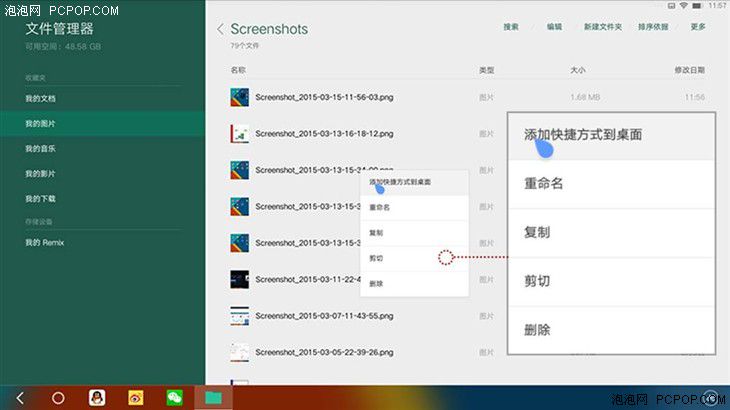Choose 添加快捷方式到桌面 in the small context menu

[x=414, y=182]
